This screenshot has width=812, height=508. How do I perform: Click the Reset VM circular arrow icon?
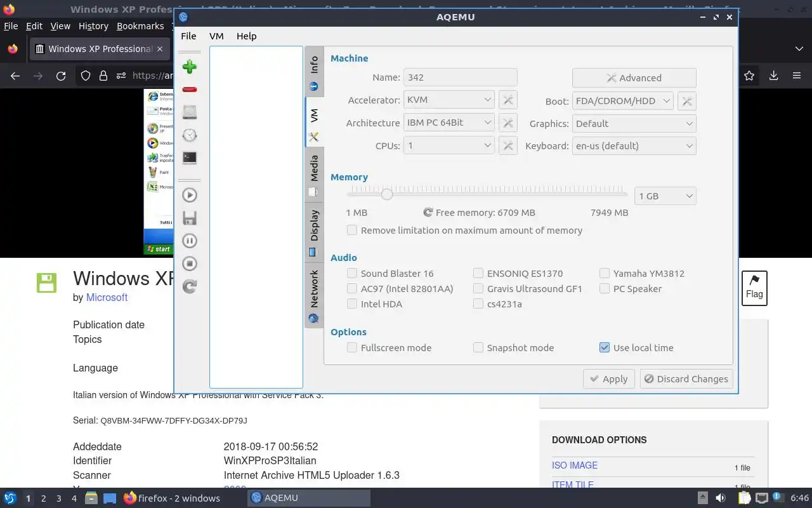pos(189,286)
